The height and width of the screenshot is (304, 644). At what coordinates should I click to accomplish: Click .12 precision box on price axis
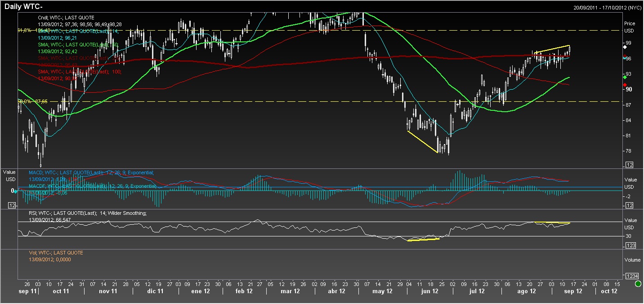click(629, 165)
